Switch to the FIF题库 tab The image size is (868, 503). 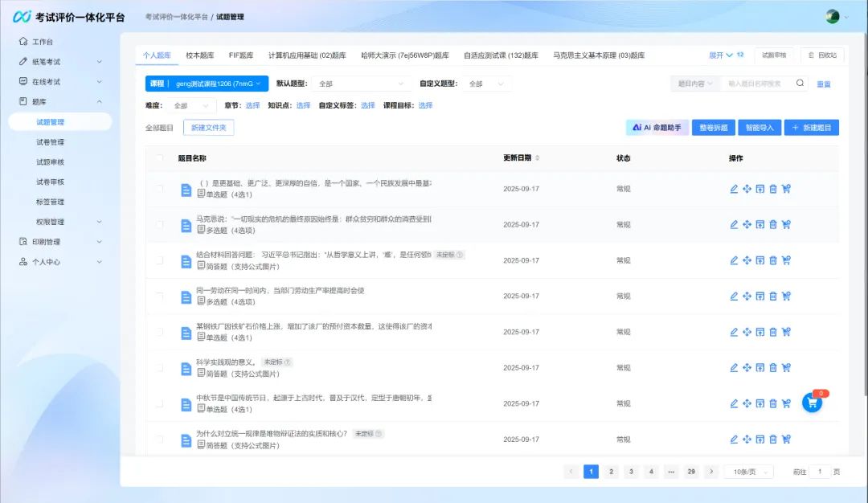[241, 55]
